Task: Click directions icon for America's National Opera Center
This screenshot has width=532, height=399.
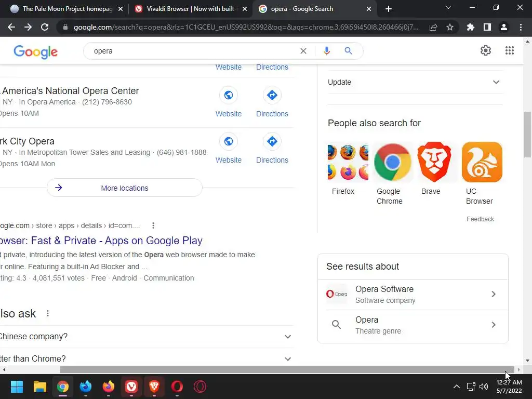Action: [x=272, y=95]
